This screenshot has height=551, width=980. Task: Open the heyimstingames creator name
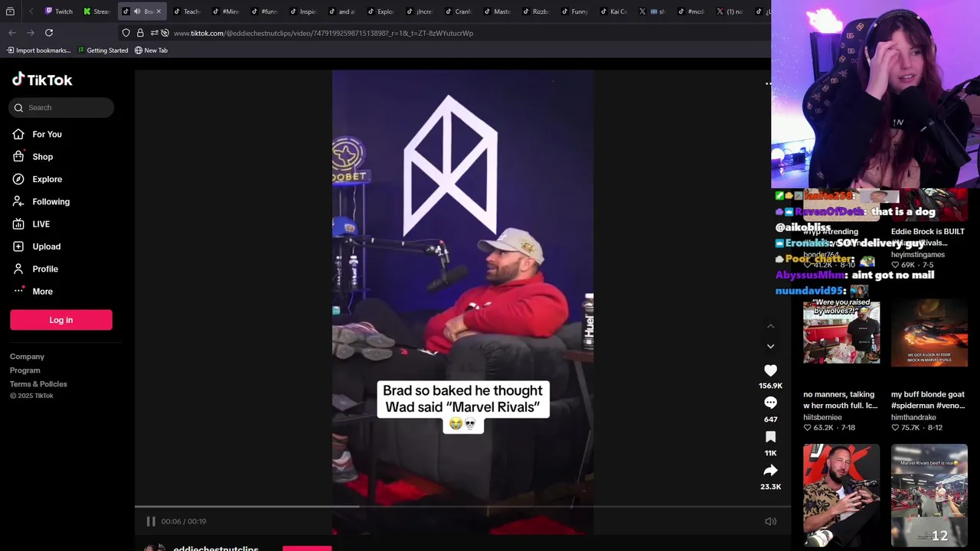[918, 255]
